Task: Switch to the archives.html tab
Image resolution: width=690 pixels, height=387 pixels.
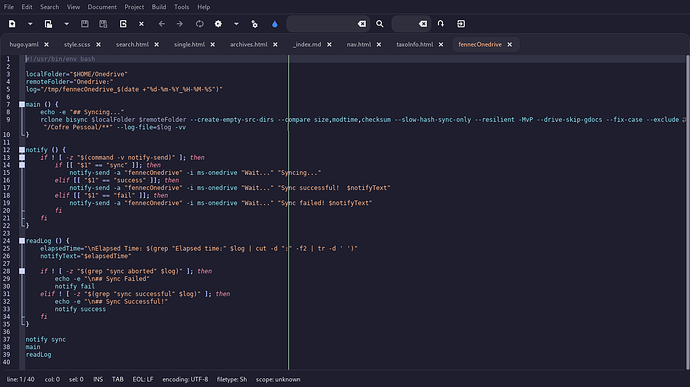Action: (249, 44)
